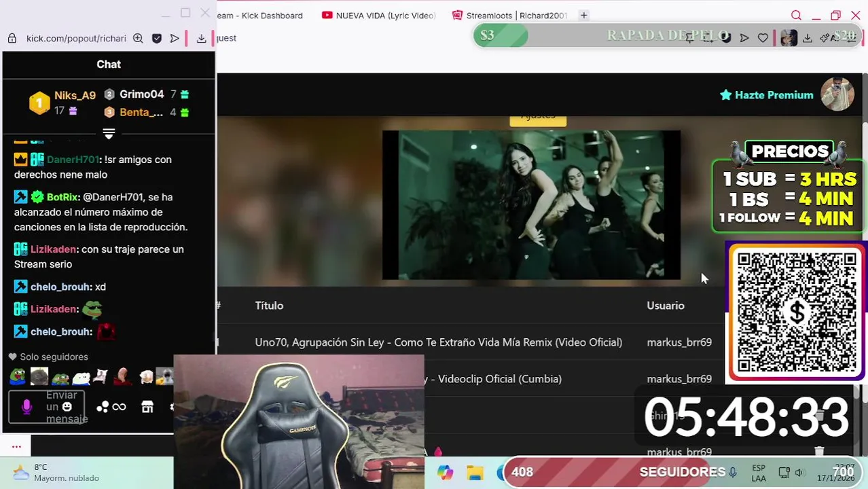Switch to NUEVA VIDA (Lyric Video) YouTube tab

(380, 15)
